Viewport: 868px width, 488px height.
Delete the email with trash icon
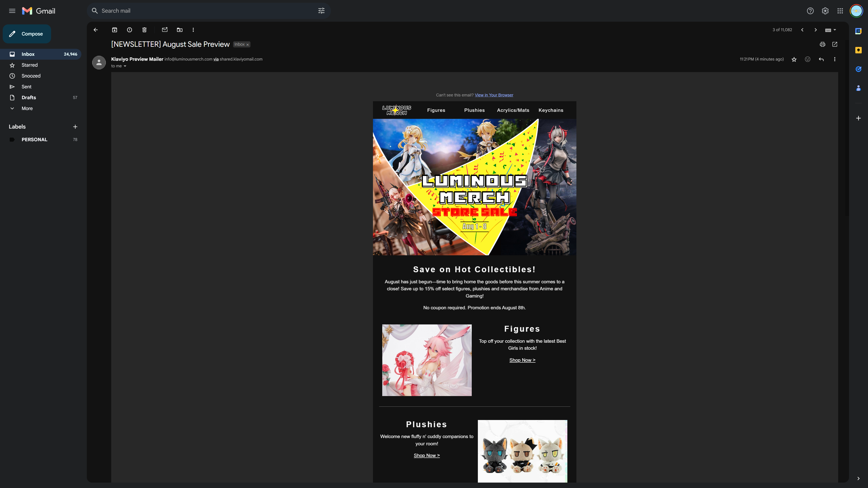[x=144, y=30]
